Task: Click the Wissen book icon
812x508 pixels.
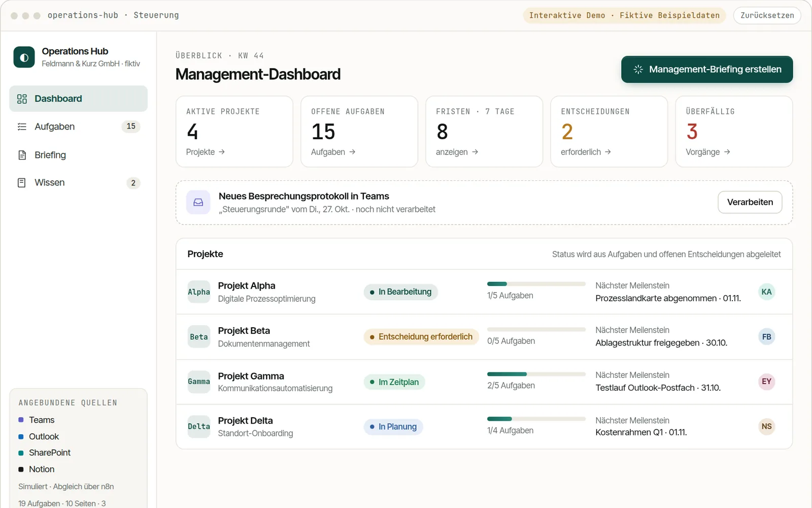Action: pyautogui.click(x=22, y=182)
